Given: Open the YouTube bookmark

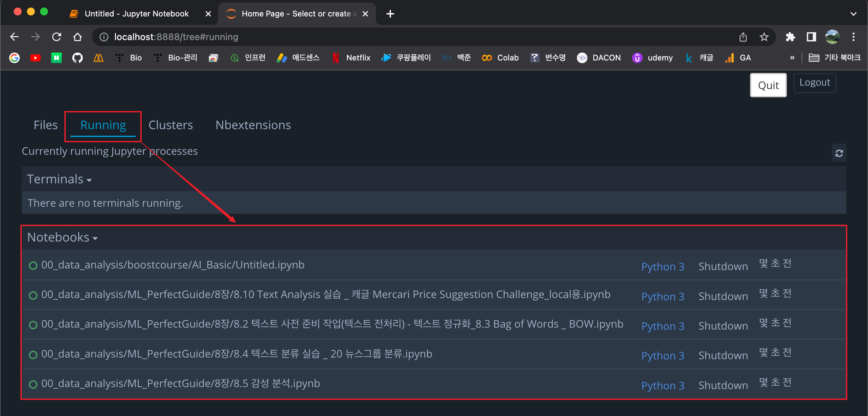Looking at the screenshot, I should (x=35, y=58).
